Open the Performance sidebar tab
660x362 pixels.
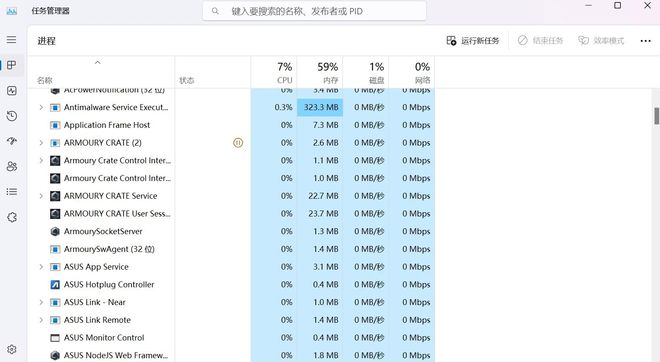(x=12, y=90)
